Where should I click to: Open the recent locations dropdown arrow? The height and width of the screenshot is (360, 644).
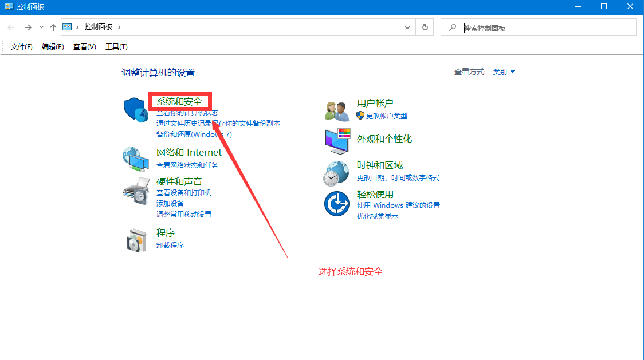point(41,27)
